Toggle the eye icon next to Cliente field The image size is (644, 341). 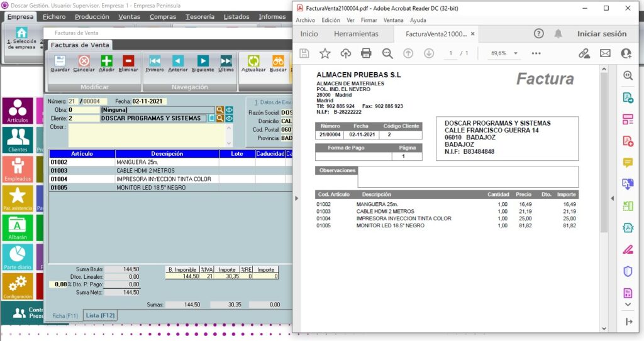pyautogui.click(x=229, y=118)
